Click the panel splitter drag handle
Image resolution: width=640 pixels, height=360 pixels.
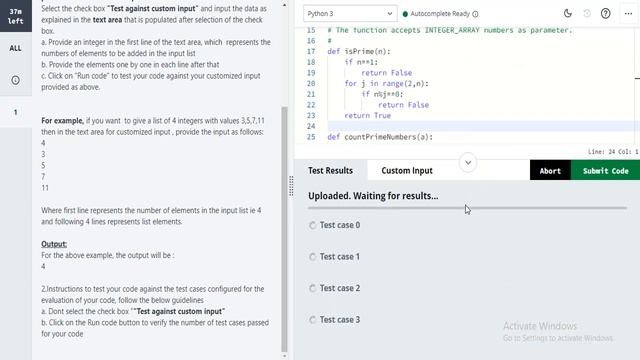pos(291,186)
